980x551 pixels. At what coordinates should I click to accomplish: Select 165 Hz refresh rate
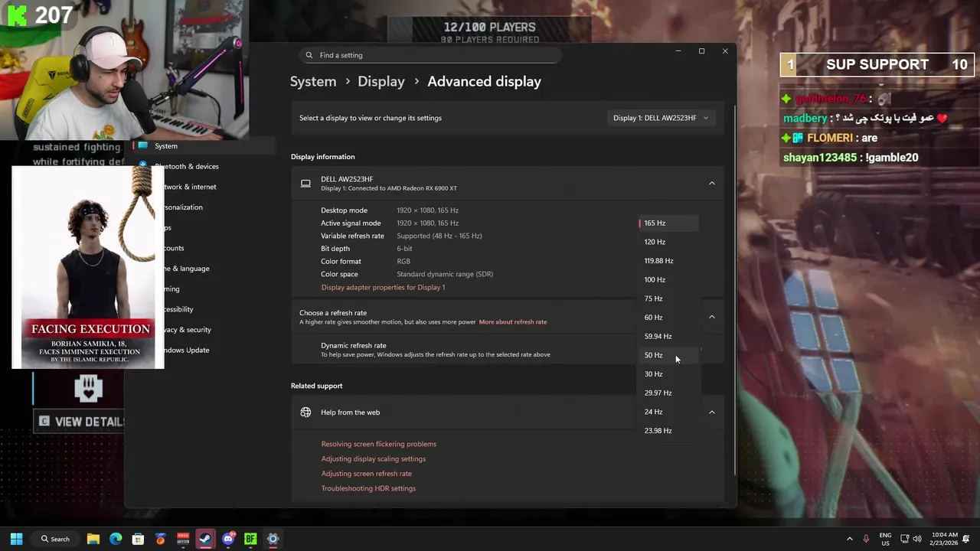pyautogui.click(x=668, y=223)
